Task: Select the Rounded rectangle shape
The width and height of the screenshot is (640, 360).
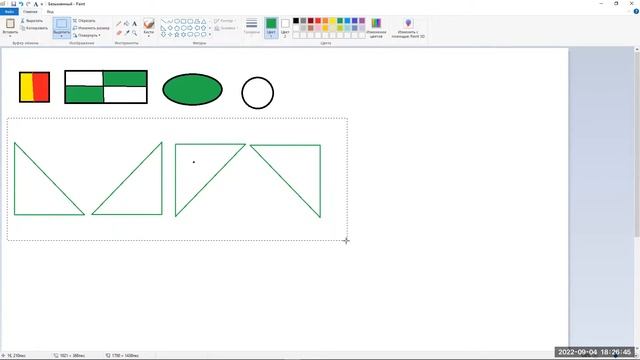Action: 190,21
